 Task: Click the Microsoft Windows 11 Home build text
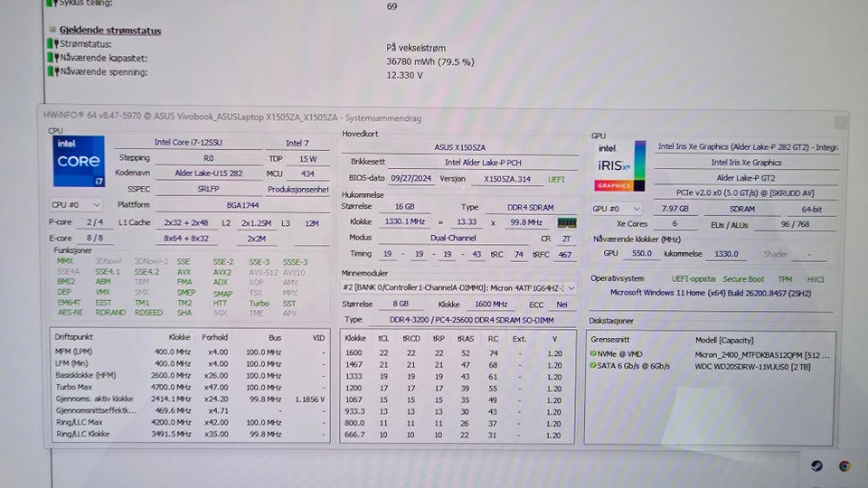[711, 293]
